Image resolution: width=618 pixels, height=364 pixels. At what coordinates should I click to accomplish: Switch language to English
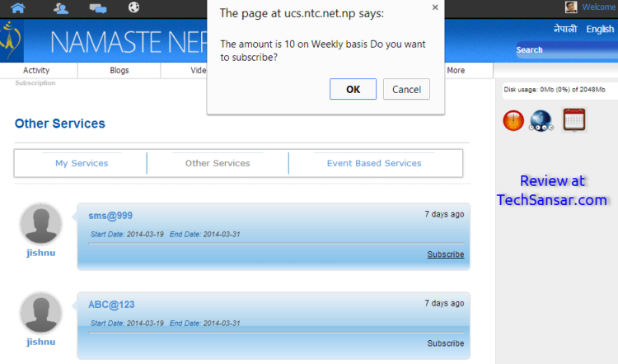600,29
